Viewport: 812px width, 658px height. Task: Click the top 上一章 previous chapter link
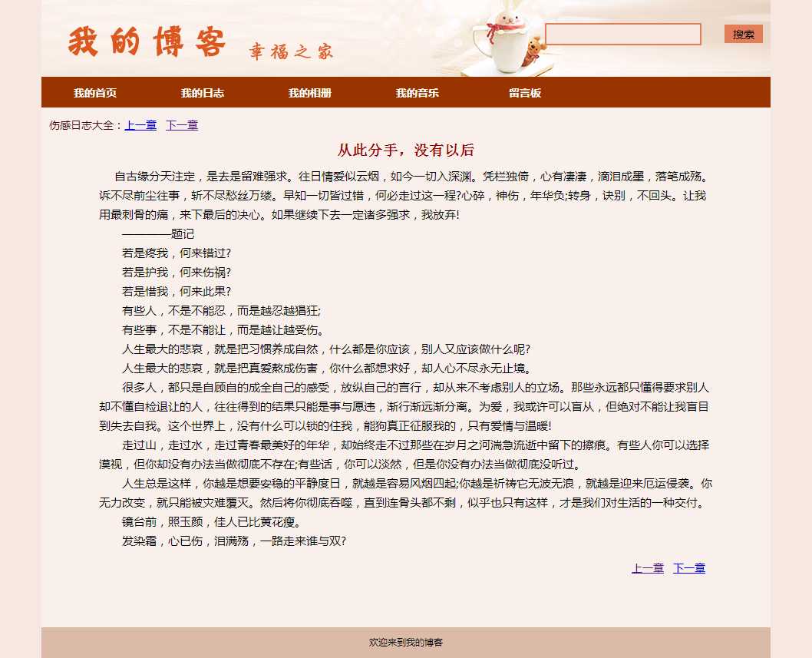point(140,125)
